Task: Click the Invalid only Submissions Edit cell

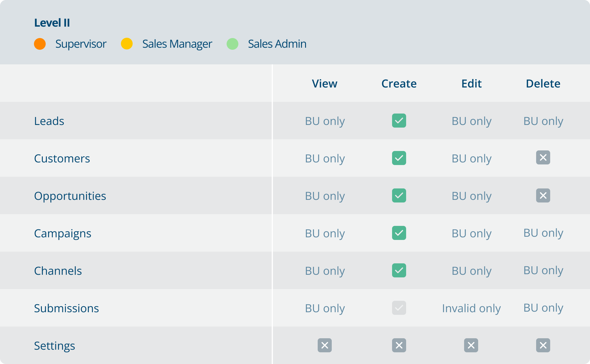Action: [471, 308]
